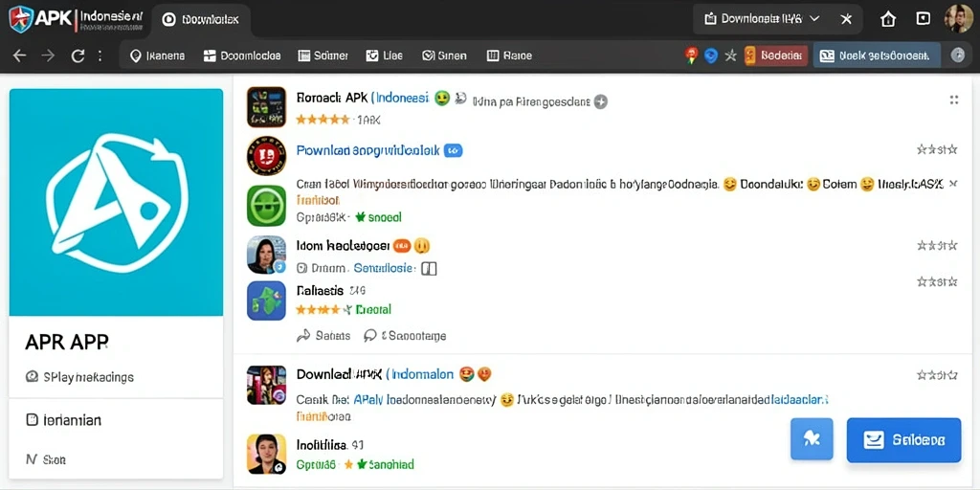Reload the page with refresh icon

[x=78, y=56]
